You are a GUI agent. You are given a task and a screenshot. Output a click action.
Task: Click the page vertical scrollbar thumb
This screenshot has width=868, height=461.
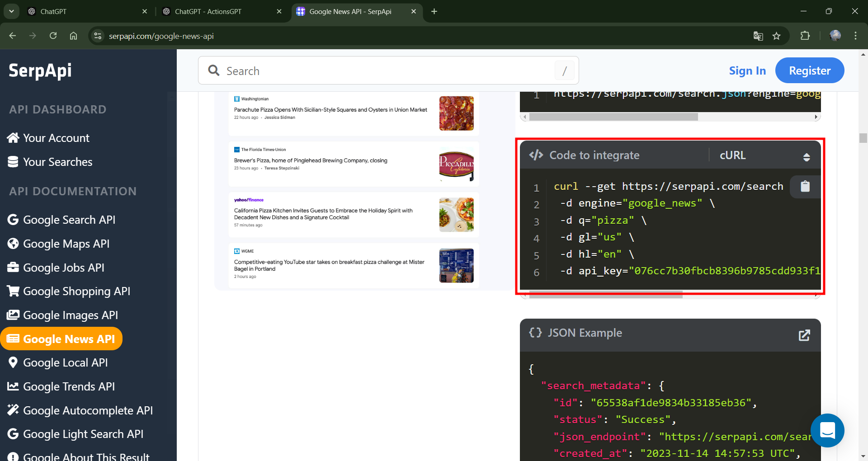tap(863, 138)
